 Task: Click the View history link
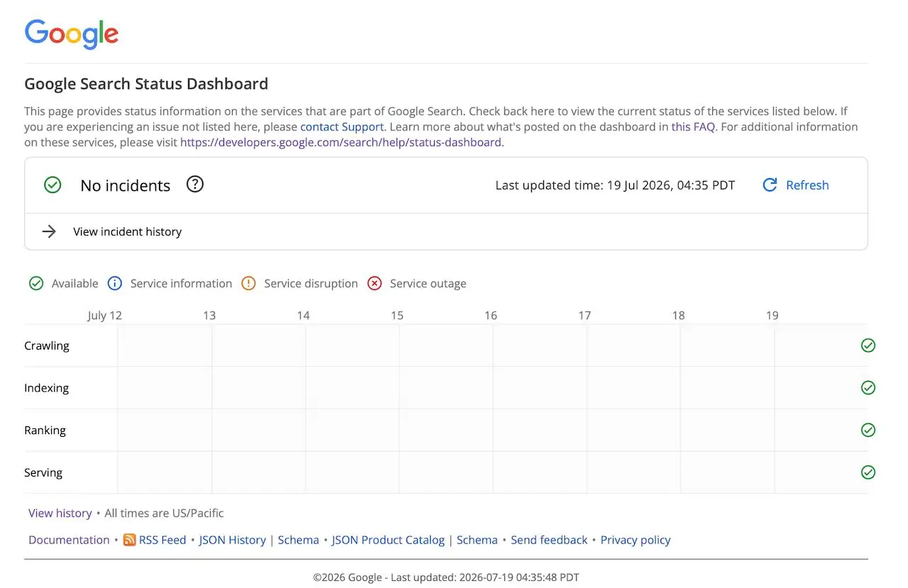coord(60,513)
